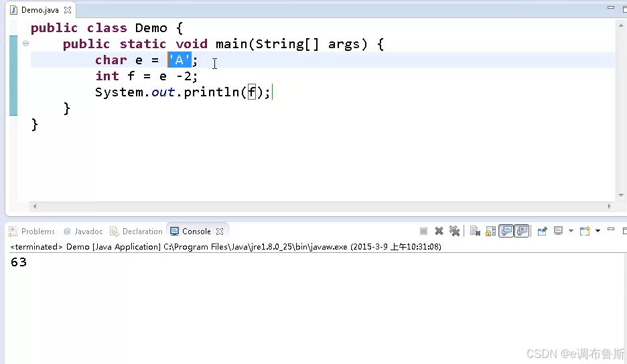Switch to the Declaration tab
Viewport: 627px width, 364px height.
(x=137, y=232)
